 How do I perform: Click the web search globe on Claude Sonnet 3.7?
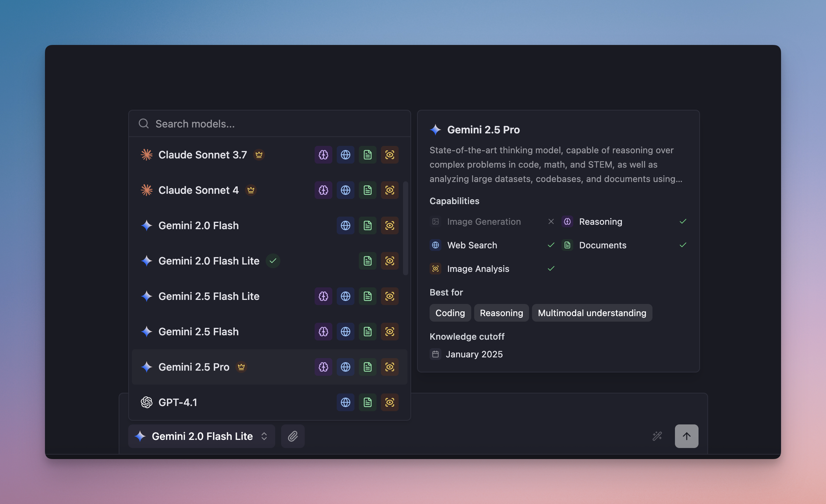(346, 155)
